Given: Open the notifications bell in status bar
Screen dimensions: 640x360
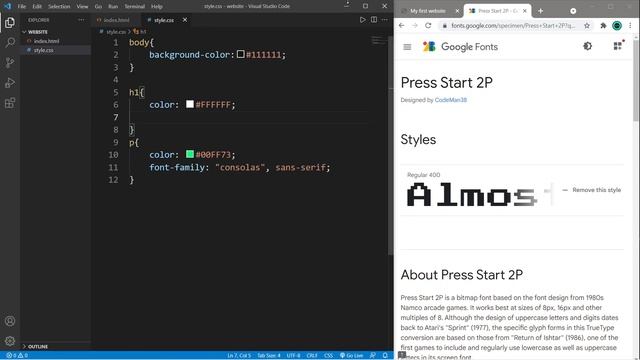Looking at the screenshot, I should click(x=385, y=356).
